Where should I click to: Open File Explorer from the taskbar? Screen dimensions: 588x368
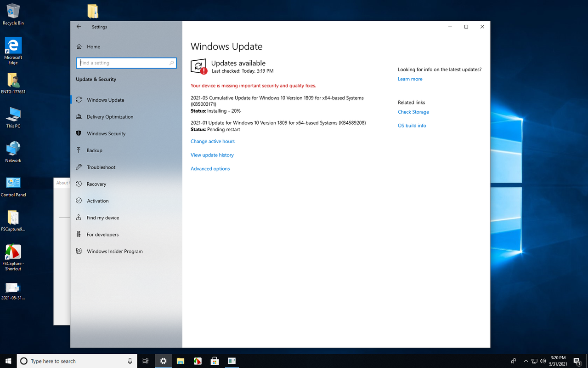[x=181, y=361]
